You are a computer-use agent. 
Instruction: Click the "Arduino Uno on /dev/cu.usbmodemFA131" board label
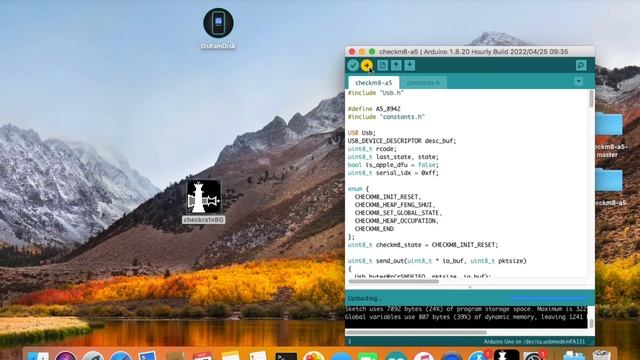(x=534, y=342)
